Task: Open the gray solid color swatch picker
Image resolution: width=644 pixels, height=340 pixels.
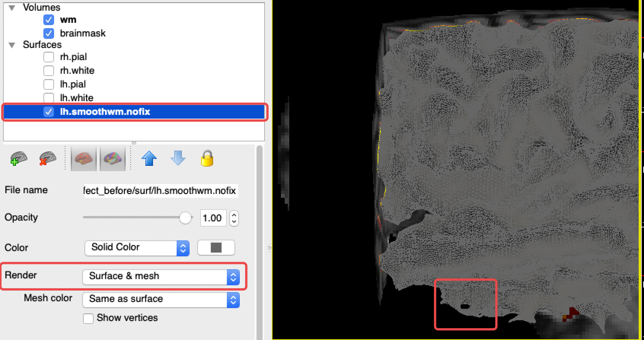Action: pyautogui.click(x=216, y=248)
